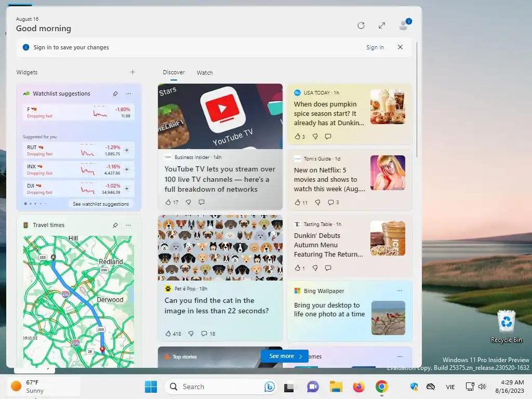Screen dimensions: 532x399
Task: Open Dunkin' Debuts Autumn Menu headline
Action: pos(328,245)
